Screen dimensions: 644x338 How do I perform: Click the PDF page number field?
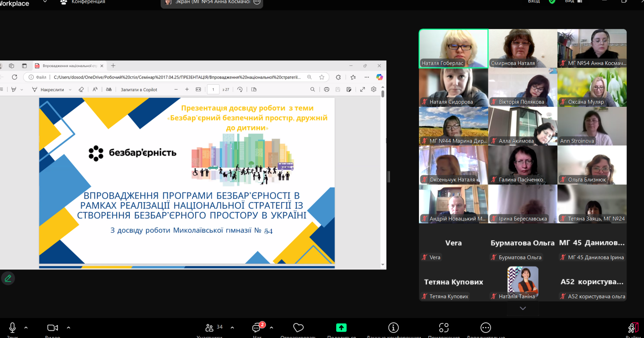click(x=213, y=90)
